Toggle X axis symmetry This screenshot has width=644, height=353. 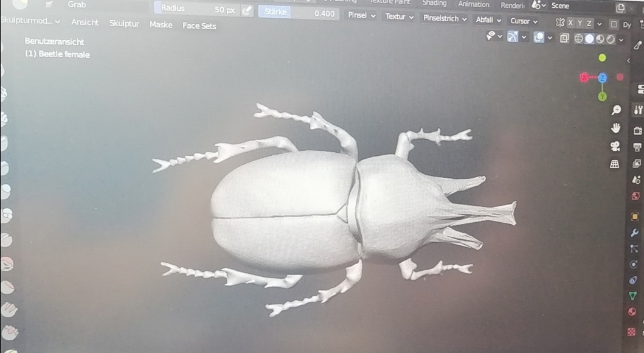click(571, 23)
